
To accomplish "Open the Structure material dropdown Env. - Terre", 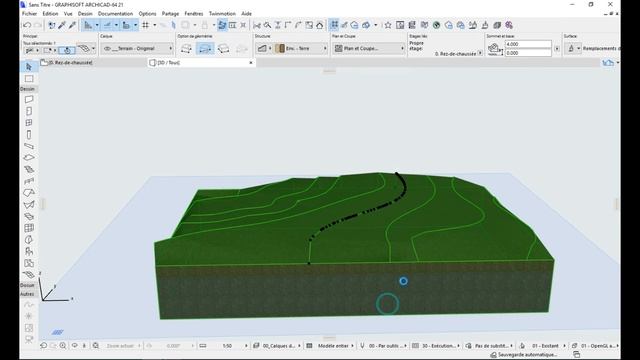I will (x=301, y=49).
